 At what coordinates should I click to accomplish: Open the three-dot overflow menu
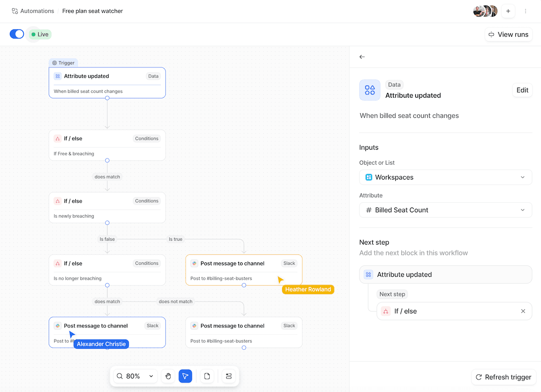(526, 11)
